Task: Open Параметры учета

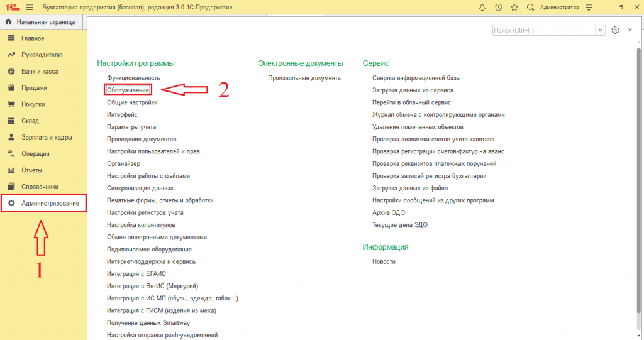Action: click(x=131, y=127)
